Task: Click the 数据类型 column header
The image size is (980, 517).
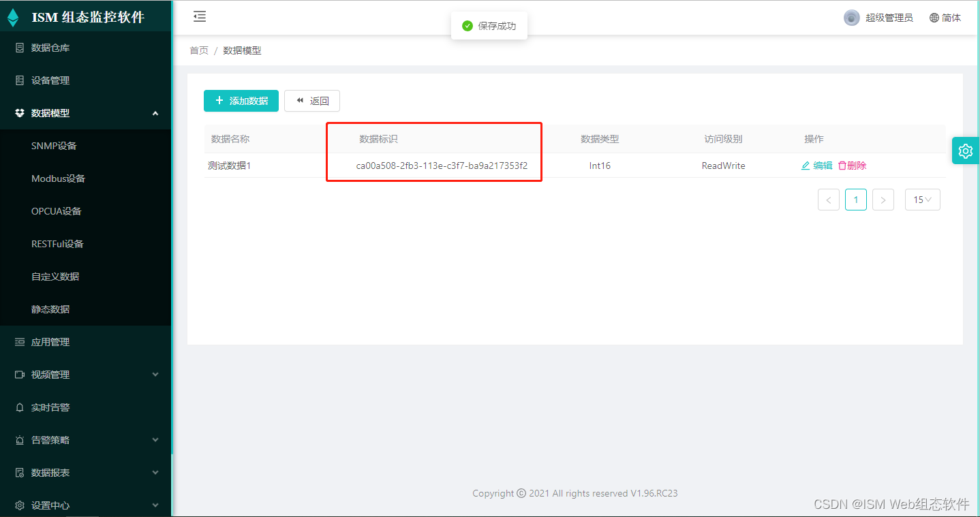Action: (600, 139)
